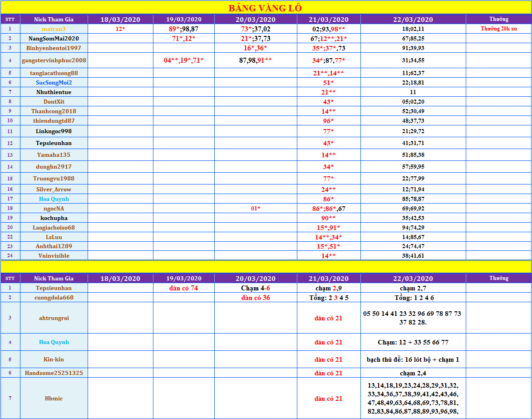Select the NangSomMai2020 nickname
The height and width of the screenshot is (419, 532).
click(x=54, y=38)
